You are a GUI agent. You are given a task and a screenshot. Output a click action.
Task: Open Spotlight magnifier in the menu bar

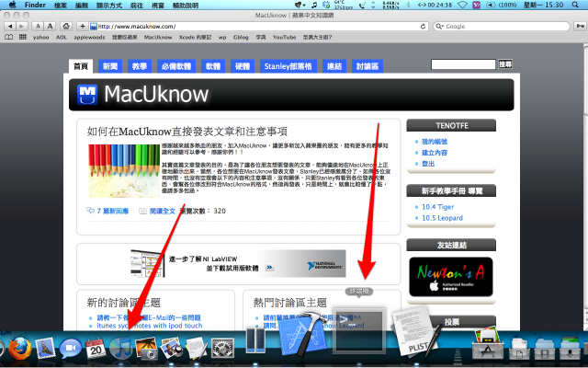pyautogui.click(x=575, y=5)
